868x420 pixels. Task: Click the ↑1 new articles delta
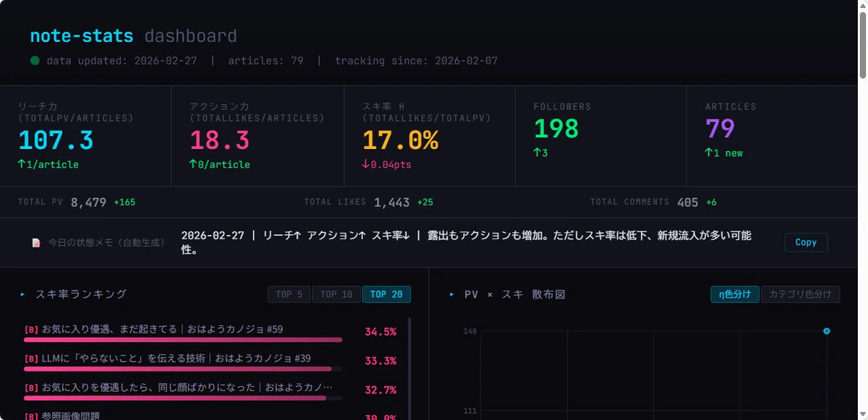pos(724,153)
